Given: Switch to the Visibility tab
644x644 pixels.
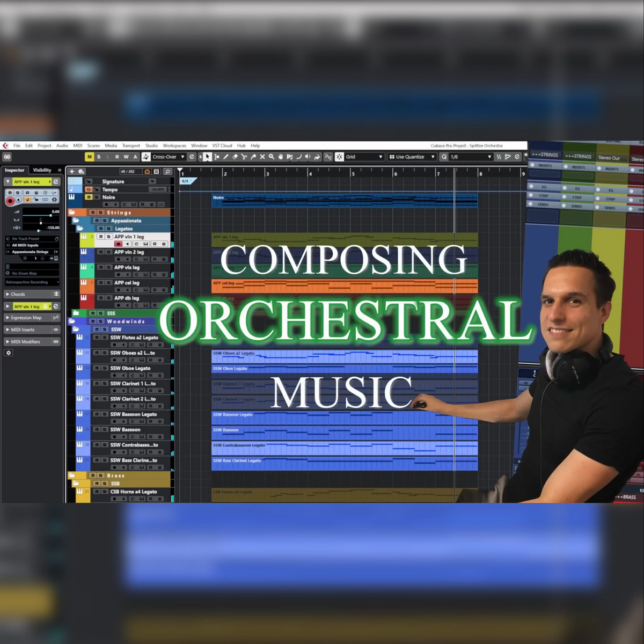Looking at the screenshot, I should pyautogui.click(x=42, y=170).
